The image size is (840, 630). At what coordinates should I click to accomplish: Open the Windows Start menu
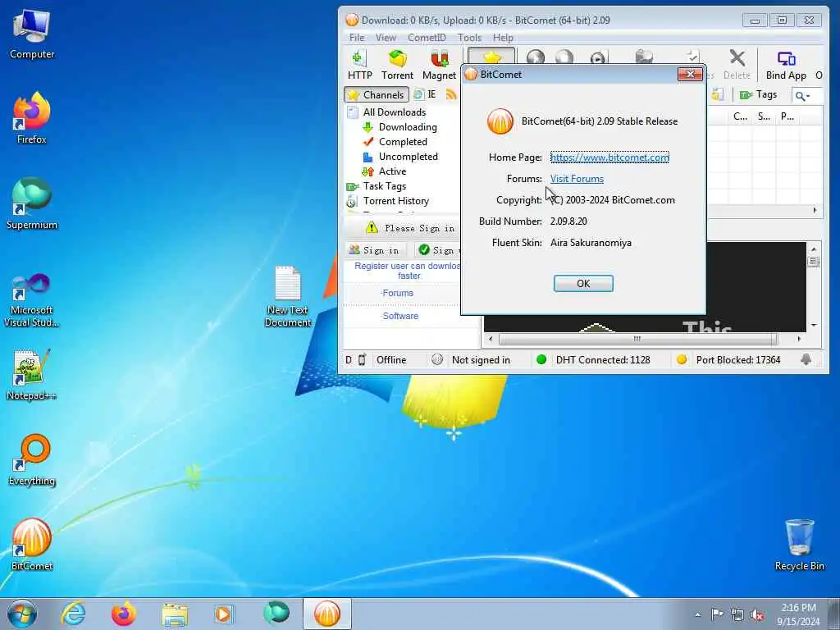tap(21, 614)
